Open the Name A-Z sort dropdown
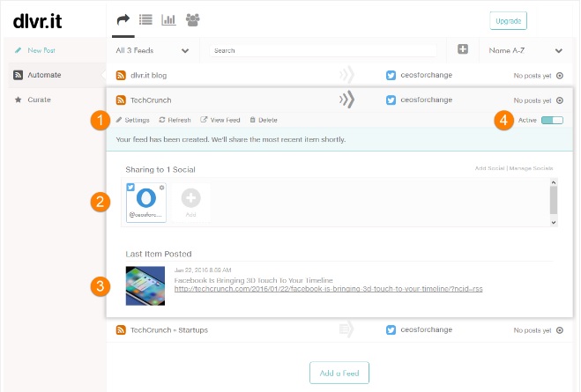Viewport: 581px width, 392px height. 525,50
